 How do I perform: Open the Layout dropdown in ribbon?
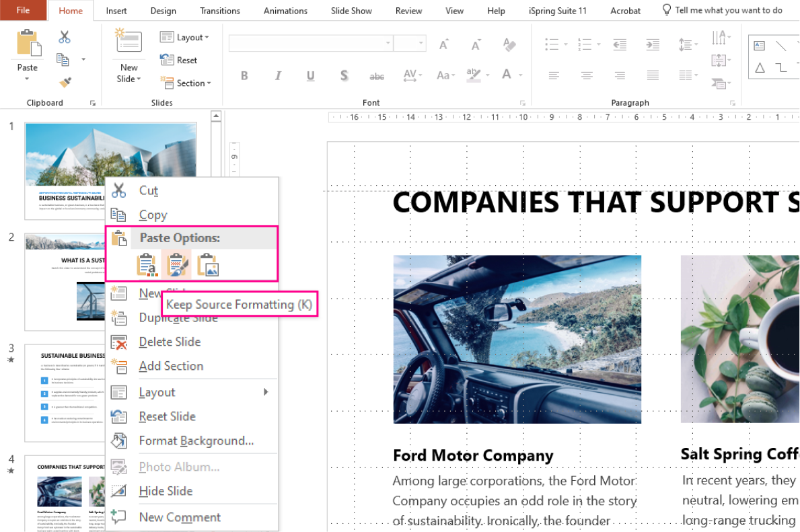pyautogui.click(x=184, y=37)
